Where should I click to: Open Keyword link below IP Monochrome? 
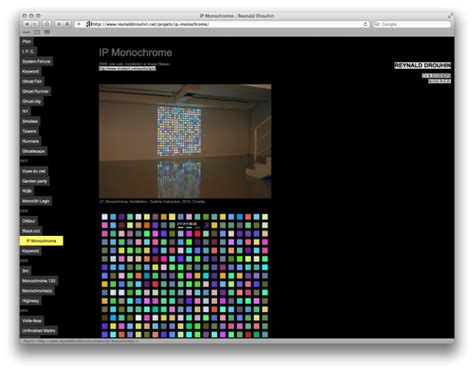tap(31, 251)
